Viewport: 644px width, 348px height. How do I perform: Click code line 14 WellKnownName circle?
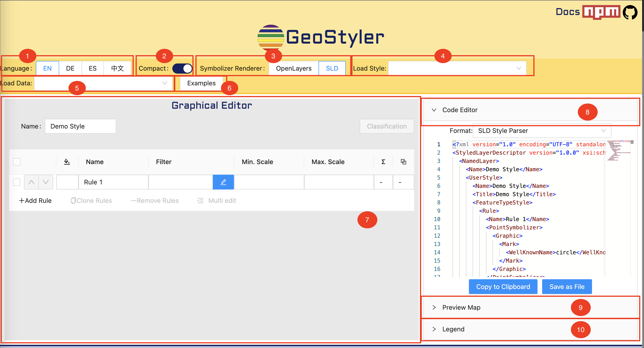[555, 252]
